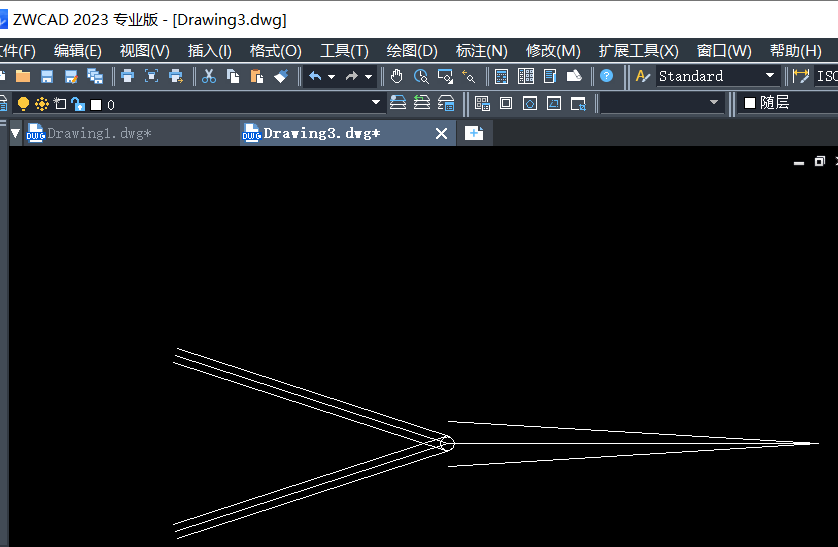Screen dimensions: 838x547
Task: Select the Zoom Window tool
Action: (x=445, y=76)
